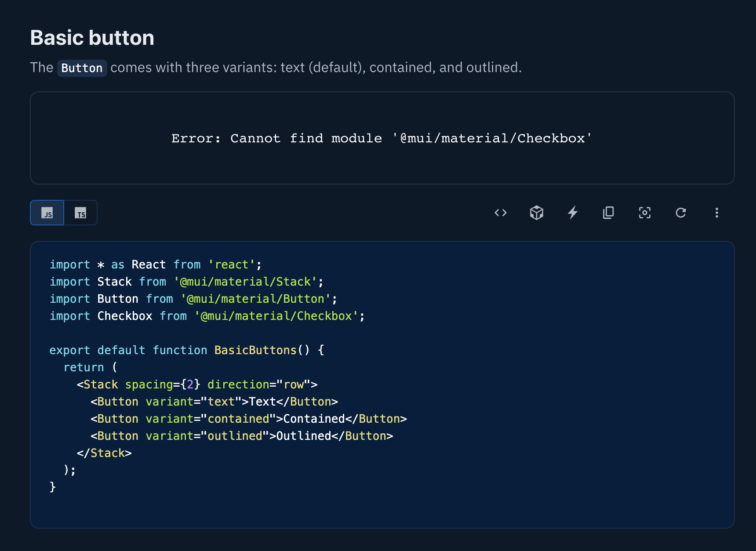Hide the full source code view
This screenshot has width=756, height=551.
[x=501, y=213]
